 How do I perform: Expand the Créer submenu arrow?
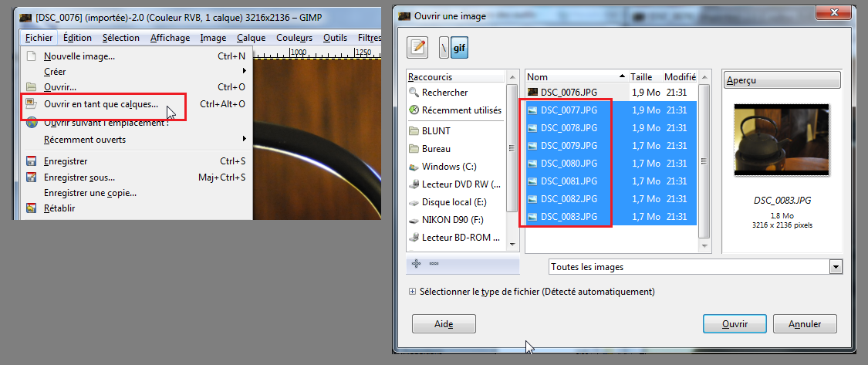click(x=244, y=72)
